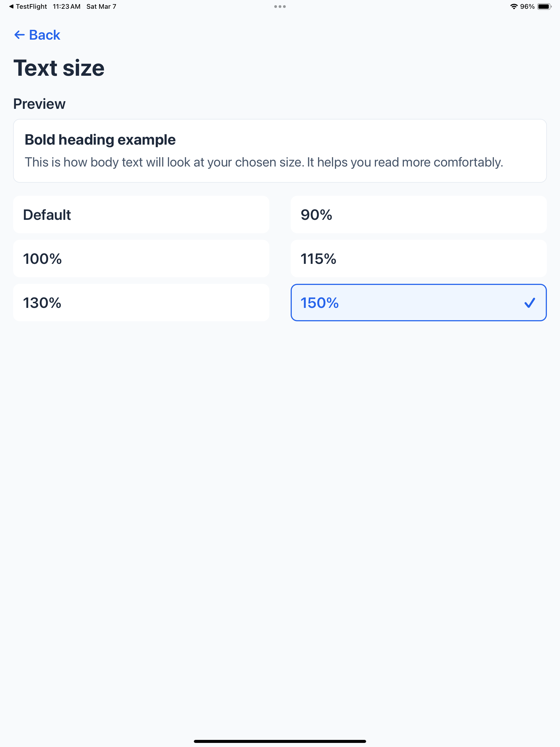Tap the three-dot multitasking icon
The width and height of the screenshot is (560, 747).
coord(280,6)
